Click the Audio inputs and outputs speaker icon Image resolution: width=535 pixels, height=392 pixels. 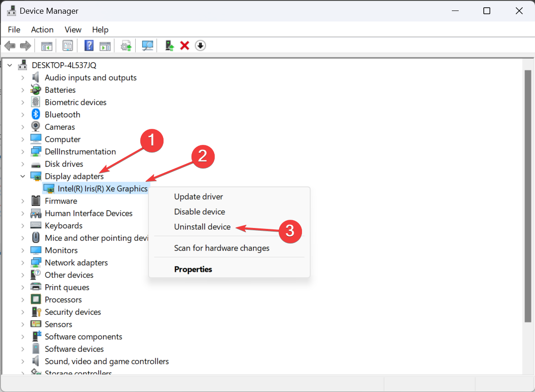36,78
